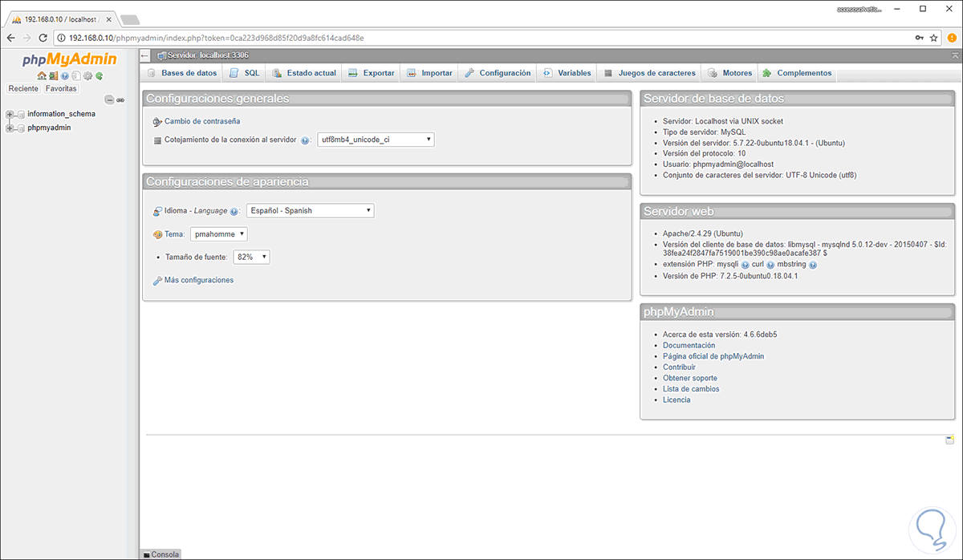The height and width of the screenshot is (560, 963).
Task: Open the connection collation dropdown utf8mb4_unicode_ci
Action: click(x=376, y=140)
